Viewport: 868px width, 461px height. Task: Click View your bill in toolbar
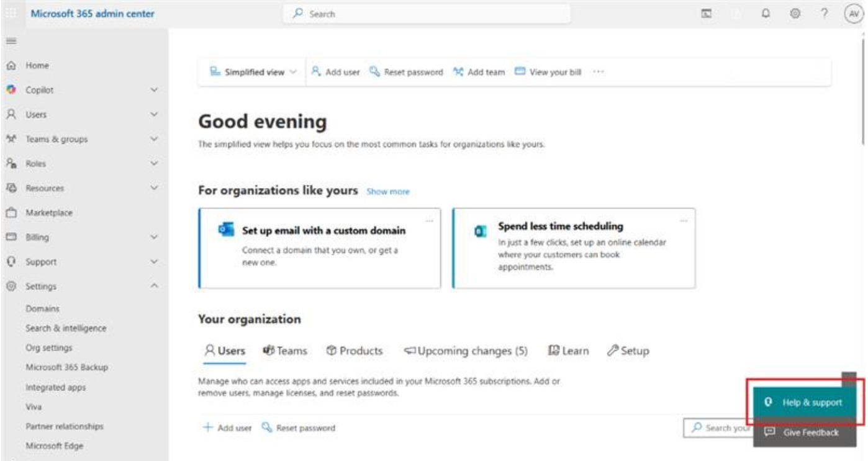coord(548,72)
